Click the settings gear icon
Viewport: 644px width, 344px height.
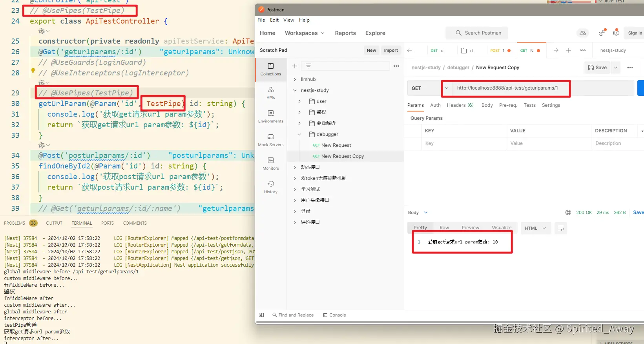616,33
